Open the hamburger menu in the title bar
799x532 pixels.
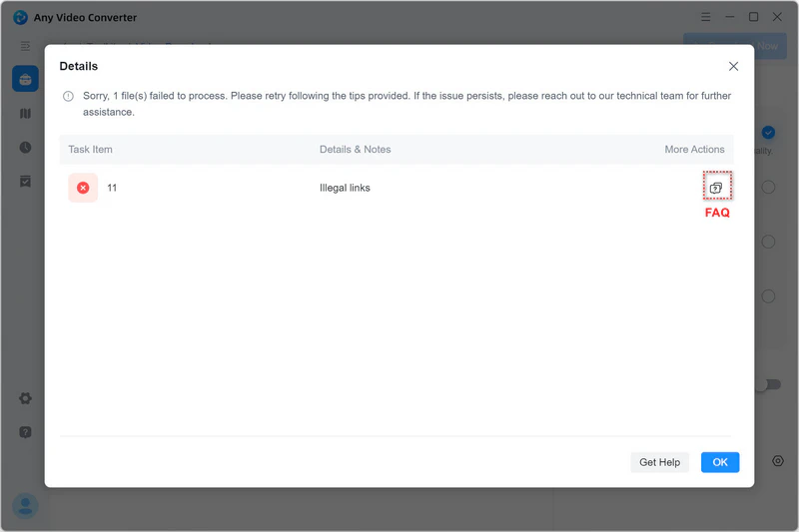point(706,17)
